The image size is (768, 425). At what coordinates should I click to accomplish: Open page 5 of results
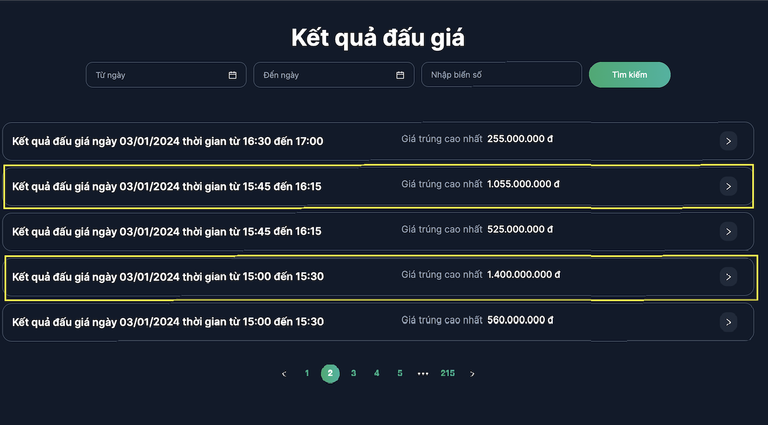pyautogui.click(x=399, y=374)
